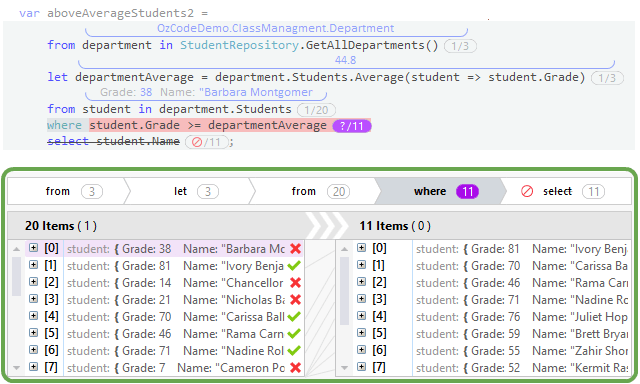The image size is (640, 384).
Task: Expand right list item [5] Brett Bryan
Action: pyautogui.click(x=362, y=333)
